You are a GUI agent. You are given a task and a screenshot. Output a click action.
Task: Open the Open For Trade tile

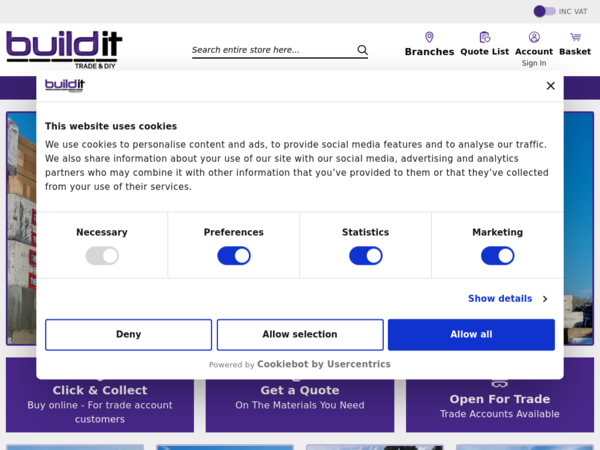(500, 395)
